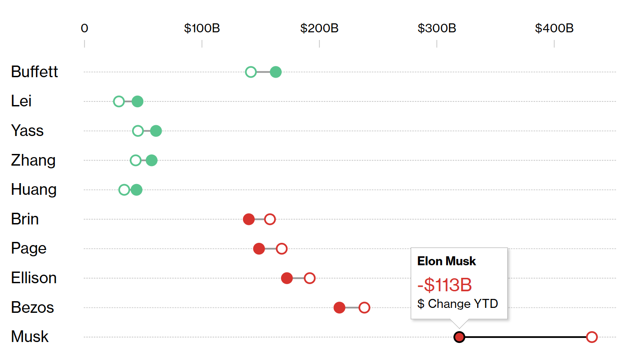Click Buffett's filled green dot
Screen dimensions: 629x364
276,72
